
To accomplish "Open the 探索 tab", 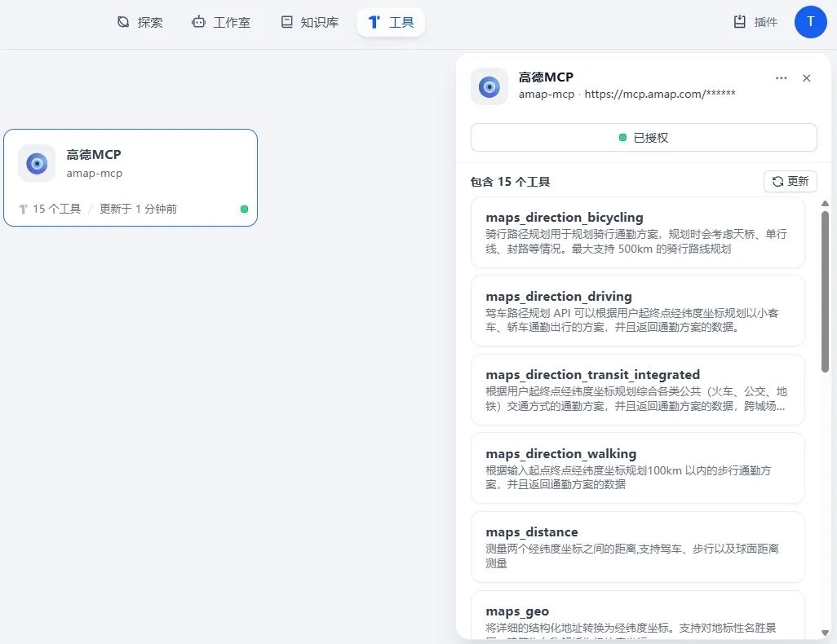I will [139, 22].
